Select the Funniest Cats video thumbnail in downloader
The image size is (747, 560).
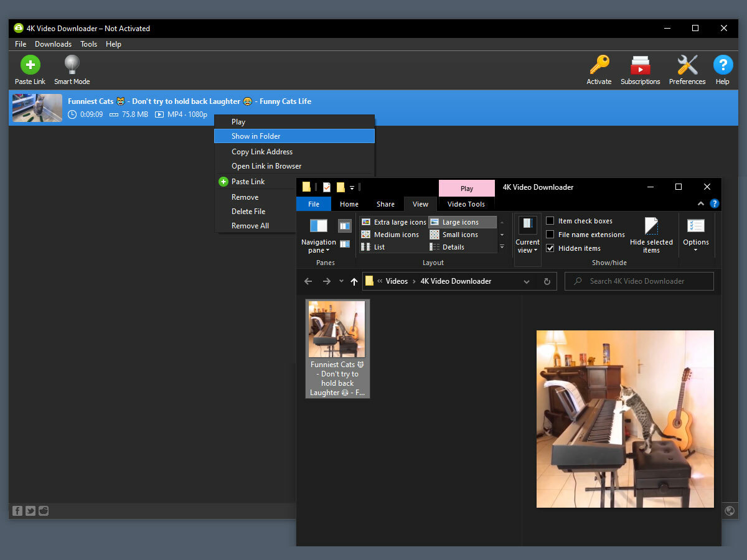pos(37,108)
